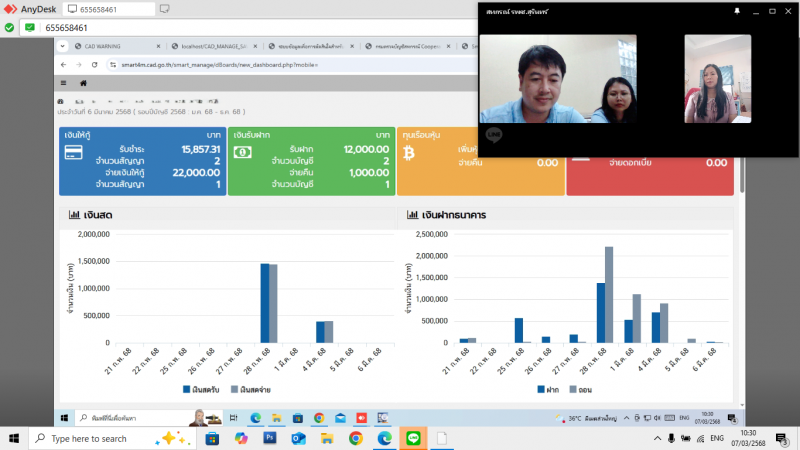This screenshot has height=450, width=800.
Task: Open a new AnyDesk session tab
Action: (x=164, y=9)
